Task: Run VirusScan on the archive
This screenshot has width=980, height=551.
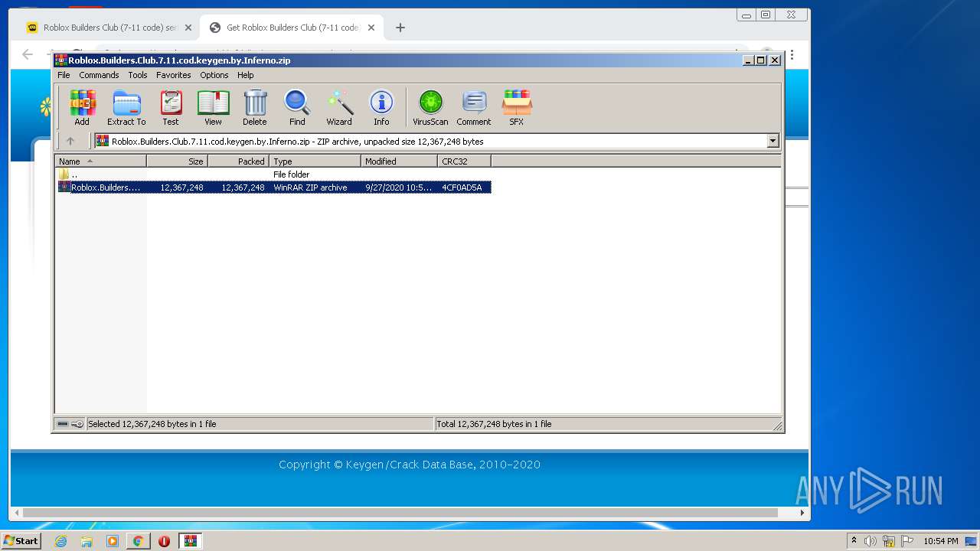Action: tap(430, 108)
